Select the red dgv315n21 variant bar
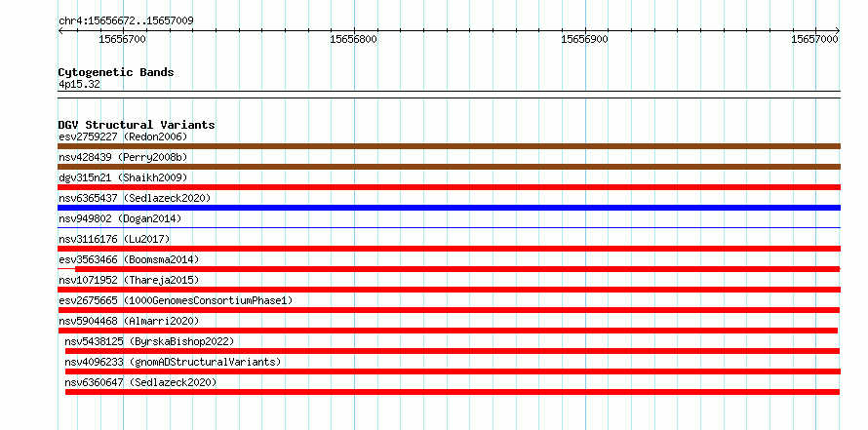 (449, 187)
